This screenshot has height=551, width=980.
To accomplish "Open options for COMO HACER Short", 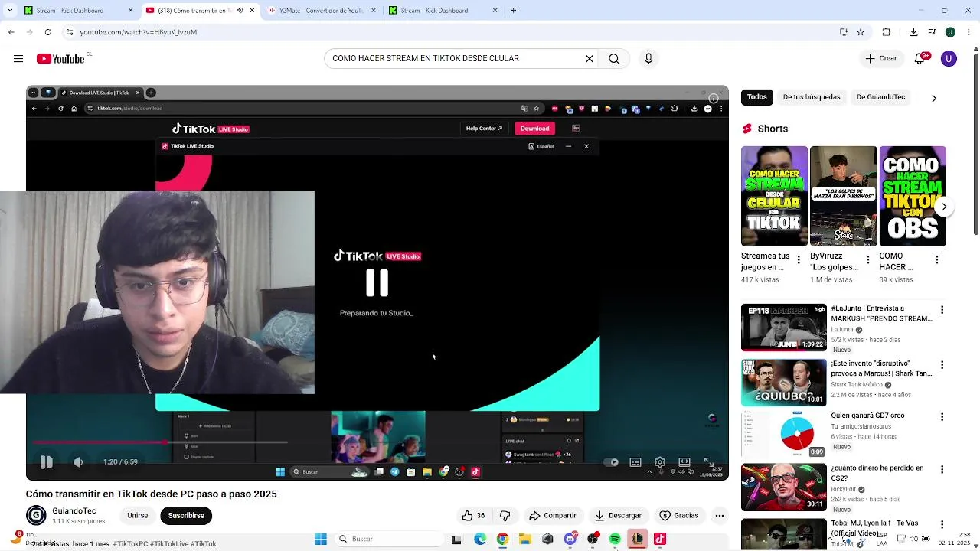I will click(937, 260).
